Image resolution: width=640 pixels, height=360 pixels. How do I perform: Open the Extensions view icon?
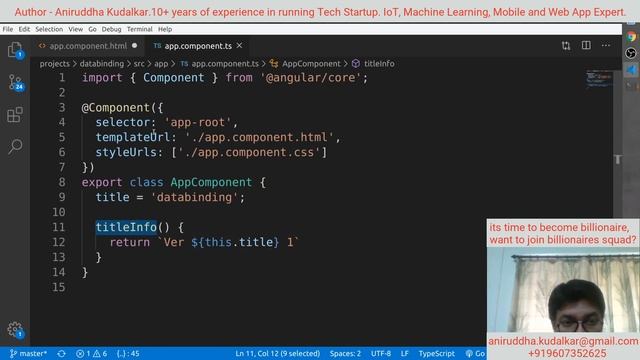tap(15, 115)
